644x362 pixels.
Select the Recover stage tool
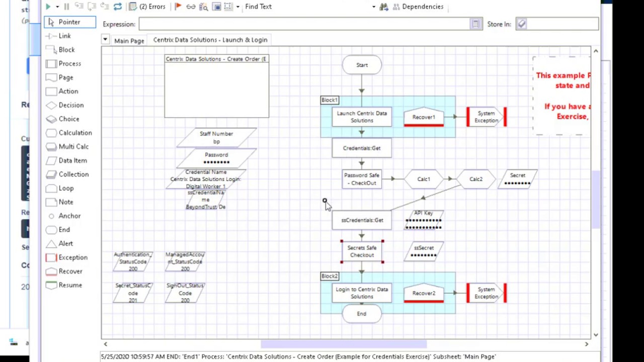click(x=69, y=271)
